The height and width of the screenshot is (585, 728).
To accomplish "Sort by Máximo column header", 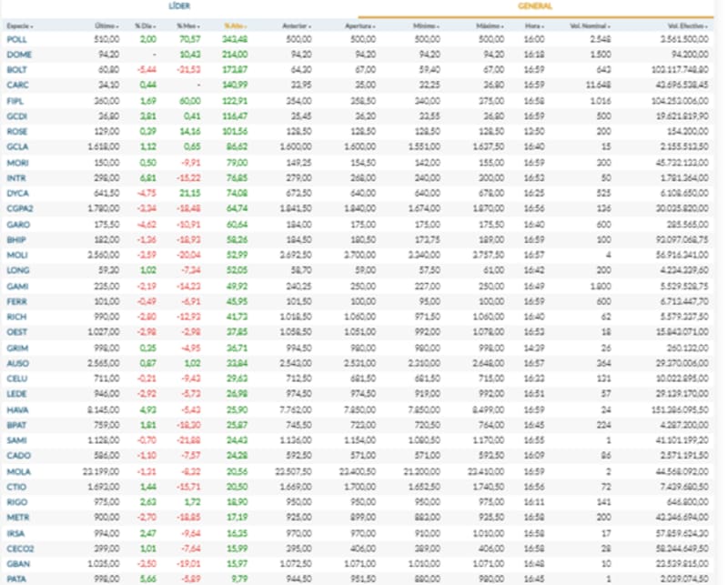I will tap(490, 25).
